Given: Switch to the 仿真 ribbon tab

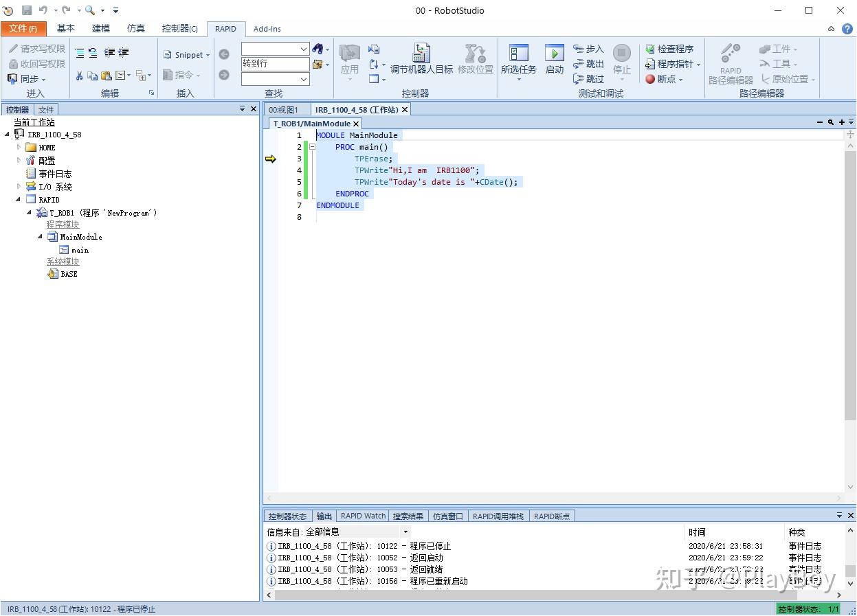Looking at the screenshot, I should tap(136, 28).
